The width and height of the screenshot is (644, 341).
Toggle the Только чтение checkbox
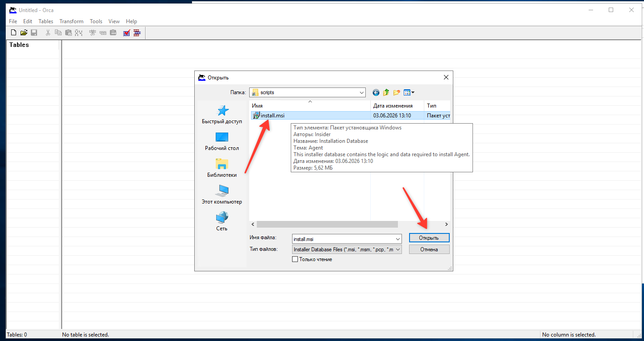pyautogui.click(x=295, y=259)
